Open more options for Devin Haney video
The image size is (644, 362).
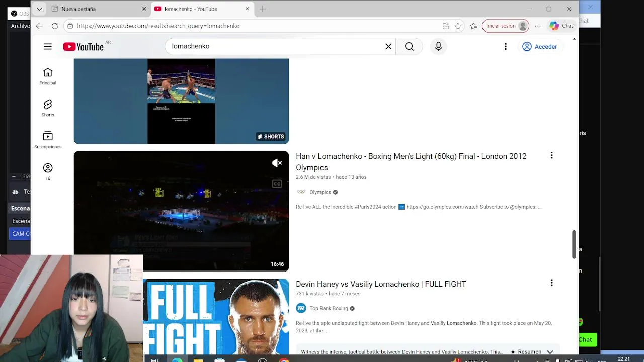coord(551,283)
